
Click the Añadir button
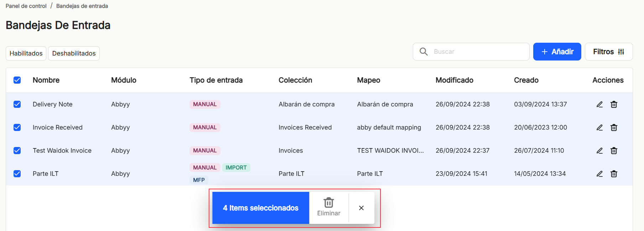click(x=557, y=52)
